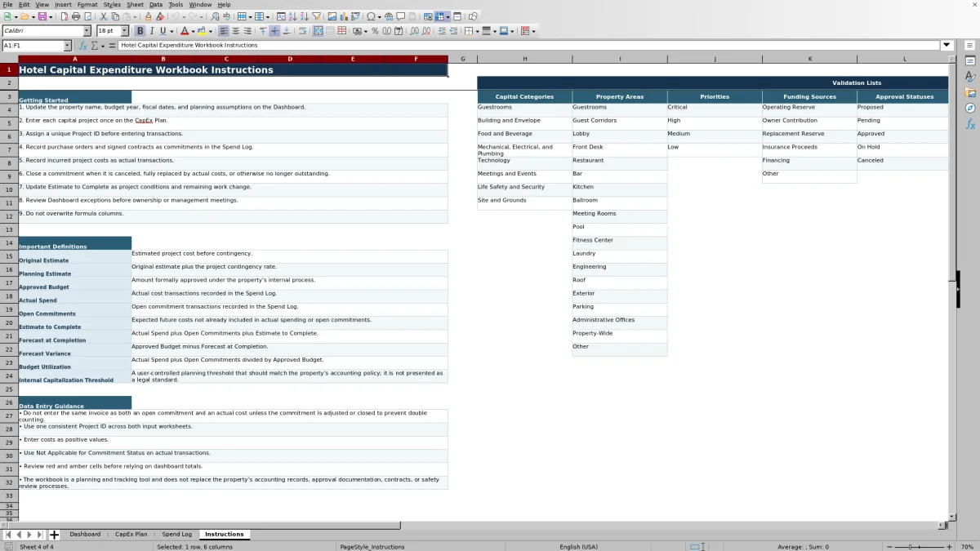Image resolution: width=980 pixels, height=551 pixels.
Task: Click the Merge and Center Cells icon
Action: tap(318, 31)
